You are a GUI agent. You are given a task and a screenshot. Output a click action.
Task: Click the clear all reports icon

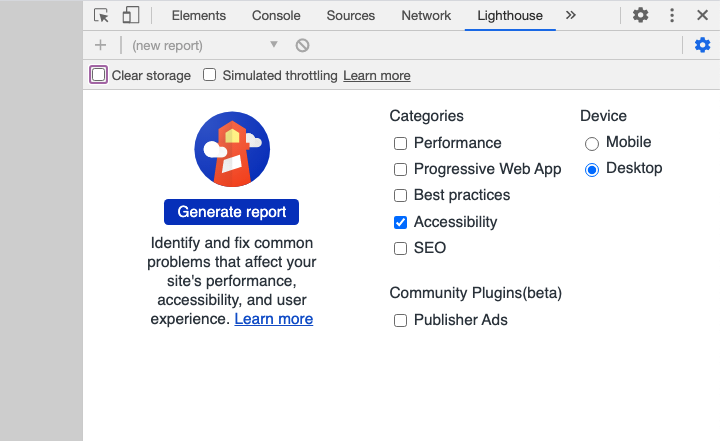[x=302, y=45]
